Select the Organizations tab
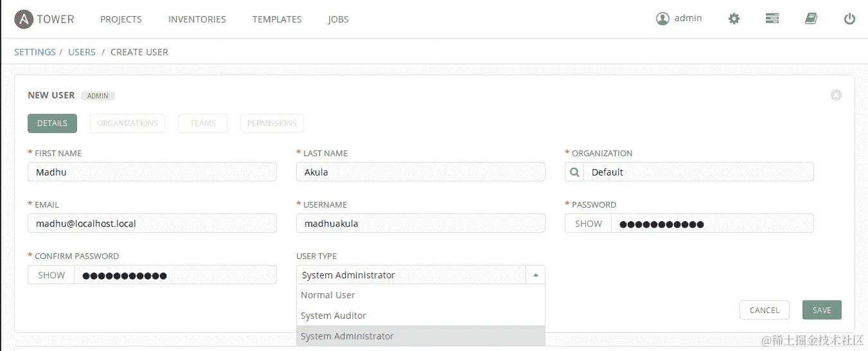868x351 pixels. [127, 123]
